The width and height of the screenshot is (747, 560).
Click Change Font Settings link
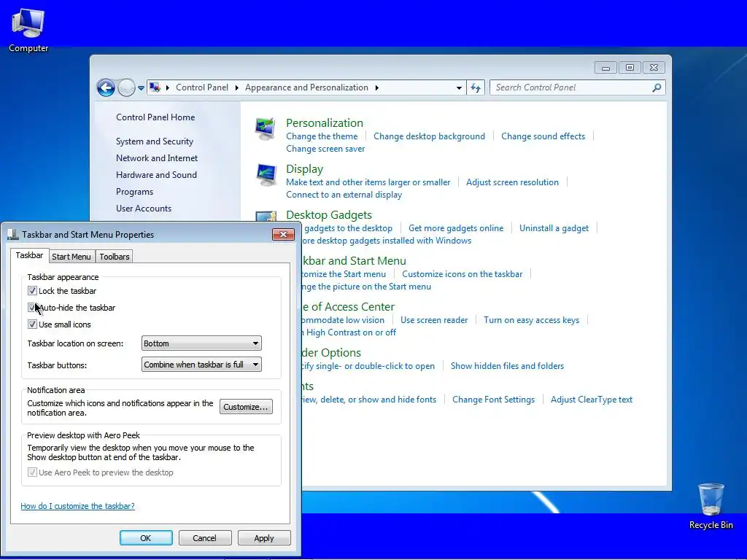494,400
